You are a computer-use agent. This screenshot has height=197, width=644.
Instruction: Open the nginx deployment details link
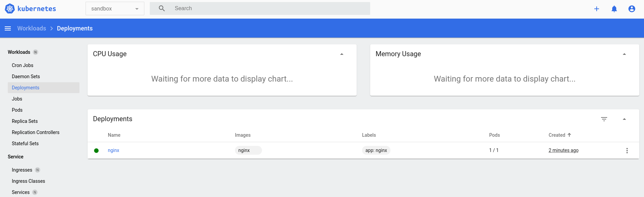pos(113,150)
